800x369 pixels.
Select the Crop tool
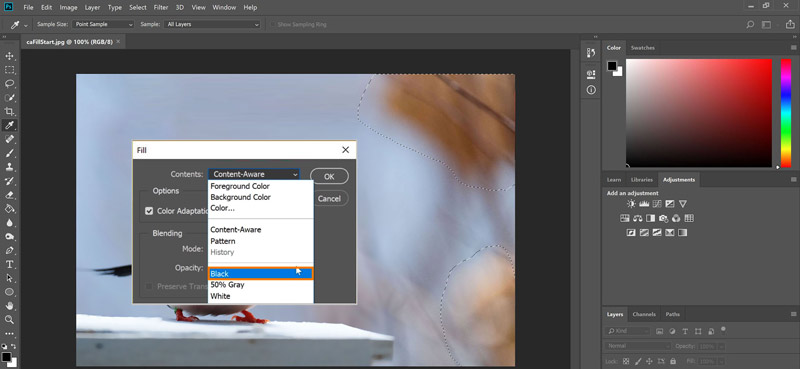(x=9, y=111)
